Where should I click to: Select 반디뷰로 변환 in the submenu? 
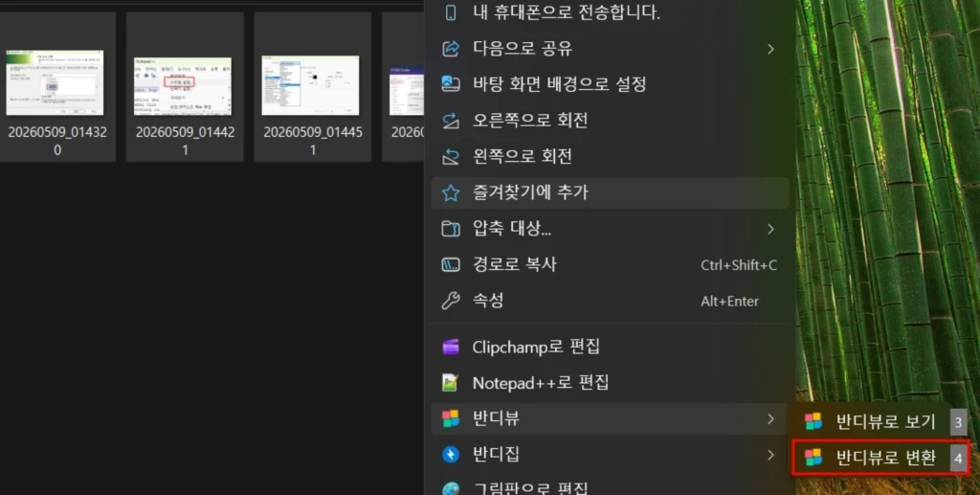pyautogui.click(x=880, y=458)
